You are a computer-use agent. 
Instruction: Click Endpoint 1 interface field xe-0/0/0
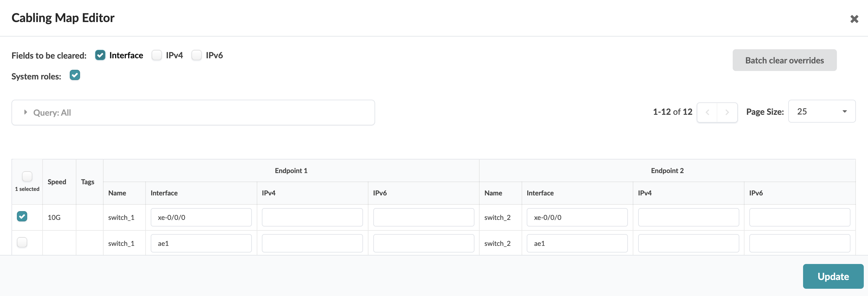coord(201,217)
